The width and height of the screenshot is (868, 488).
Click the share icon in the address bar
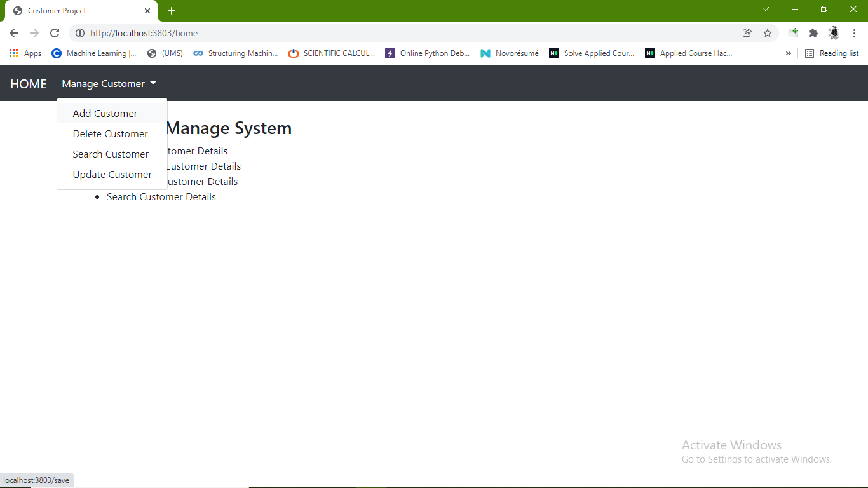click(x=747, y=33)
